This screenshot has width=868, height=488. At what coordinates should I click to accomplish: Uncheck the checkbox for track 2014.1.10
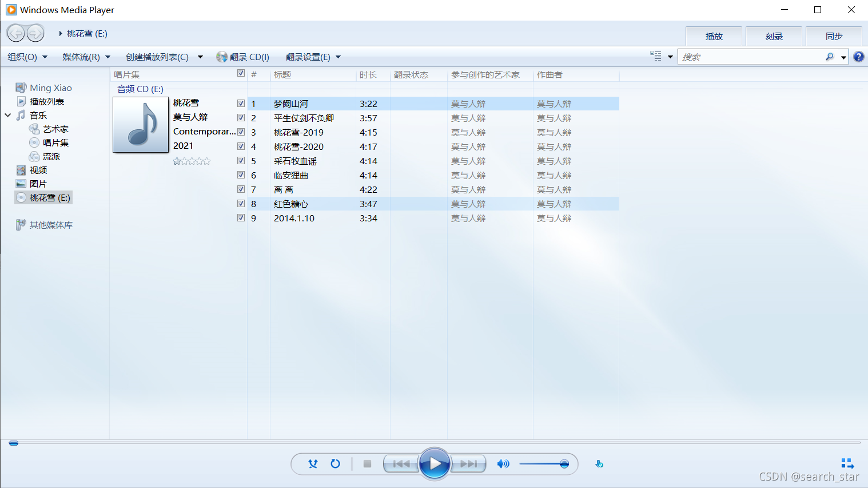(x=241, y=217)
